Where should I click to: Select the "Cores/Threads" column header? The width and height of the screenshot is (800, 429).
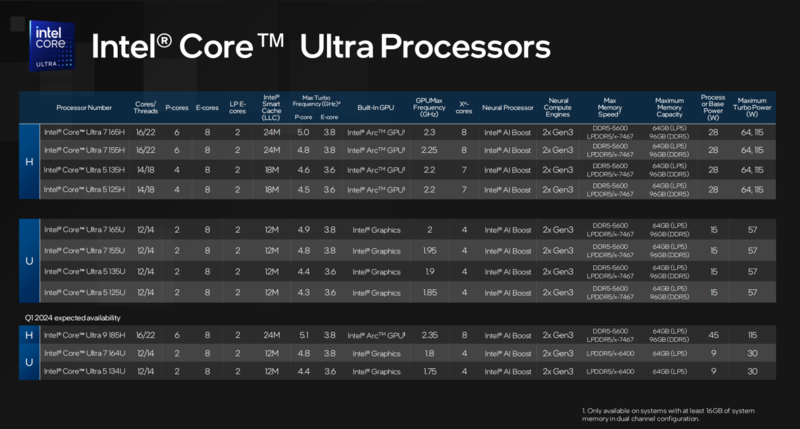(x=145, y=108)
